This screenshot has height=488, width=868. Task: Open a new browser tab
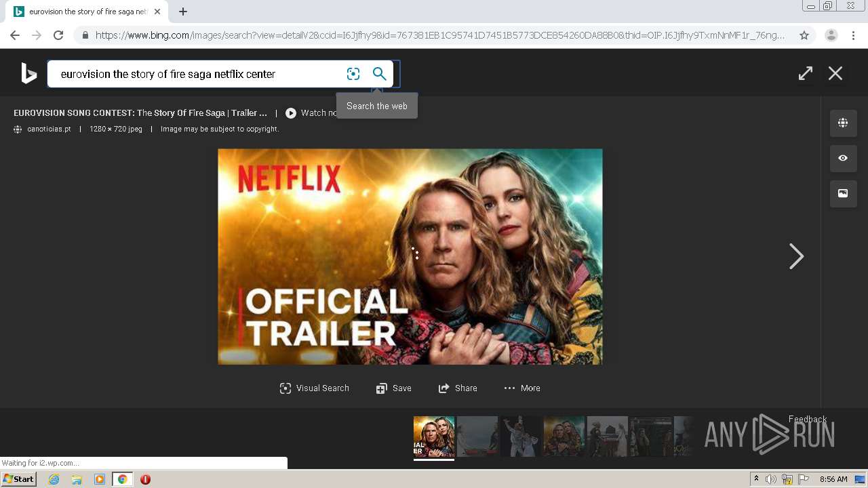click(183, 12)
